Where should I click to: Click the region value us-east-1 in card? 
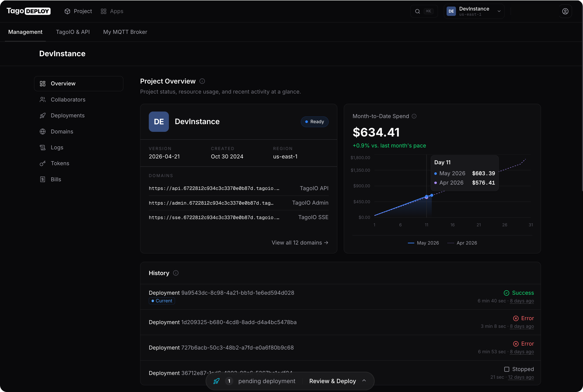pyautogui.click(x=285, y=157)
